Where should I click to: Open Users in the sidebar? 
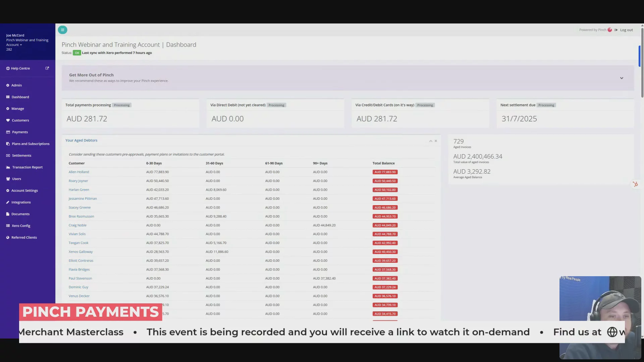coord(17,179)
